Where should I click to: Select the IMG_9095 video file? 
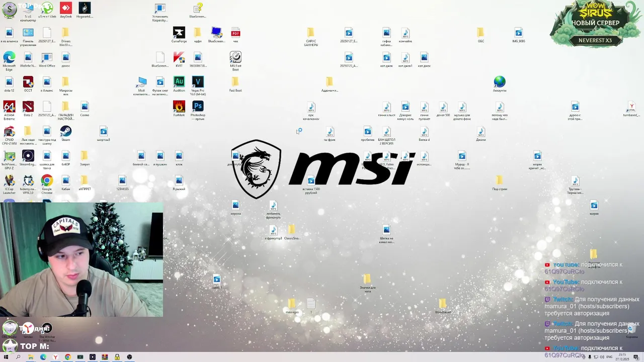tap(518, 35)
